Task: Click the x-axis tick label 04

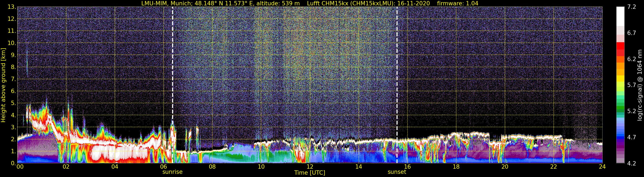Action: point(115,167)
